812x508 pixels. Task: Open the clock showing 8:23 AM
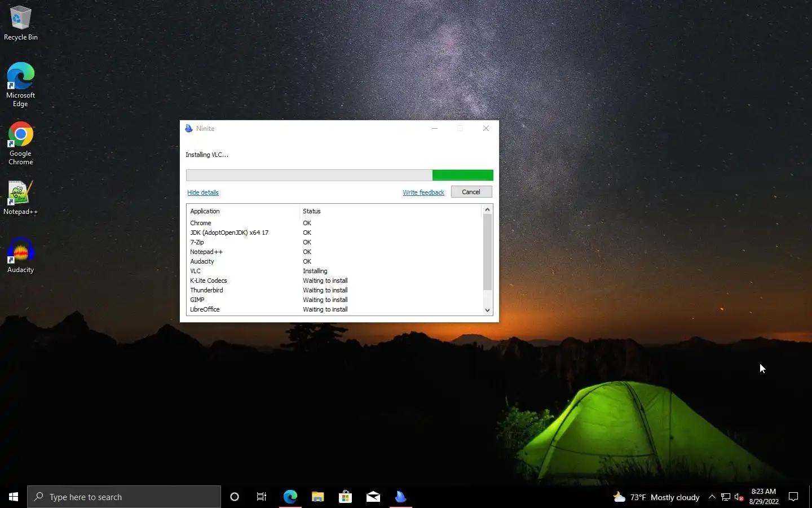764,497
